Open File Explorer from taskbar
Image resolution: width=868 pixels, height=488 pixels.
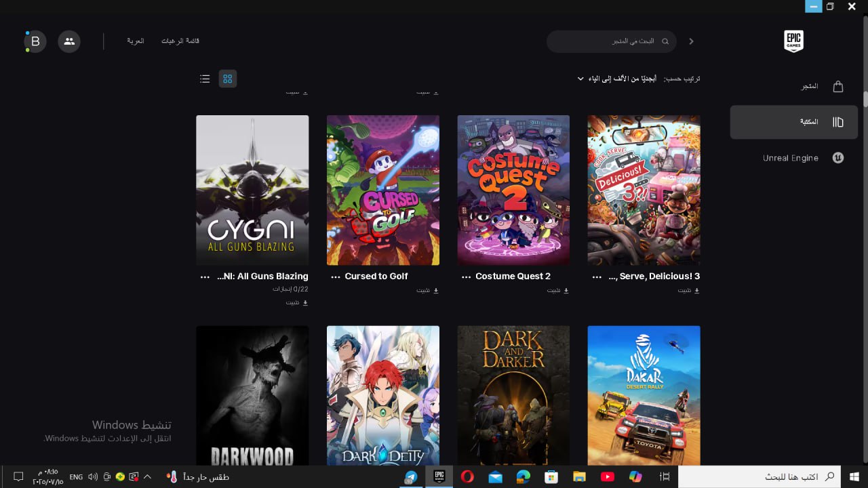coord(579,476)
